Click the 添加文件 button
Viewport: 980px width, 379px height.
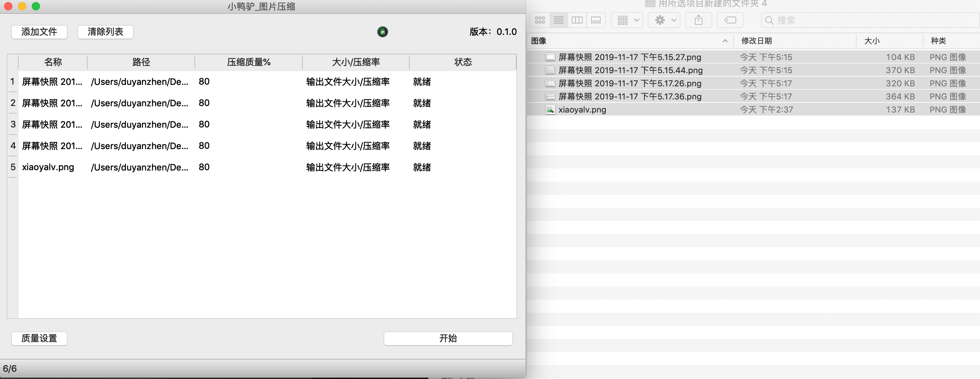[39, 32]
